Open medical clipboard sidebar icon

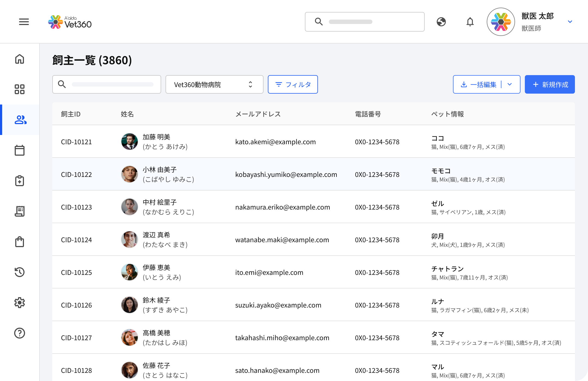point(20,181)
